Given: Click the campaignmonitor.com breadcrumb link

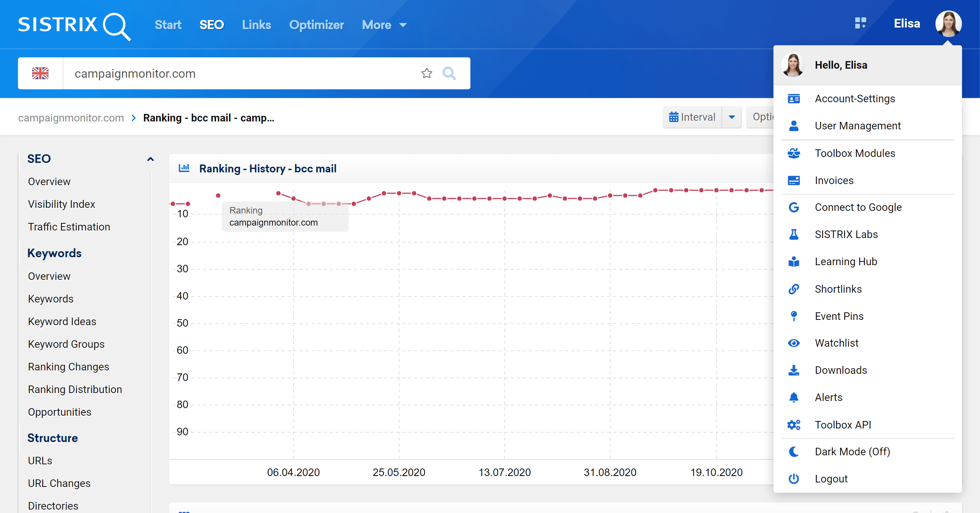Looking at the screenshot, I should (71, 118).
